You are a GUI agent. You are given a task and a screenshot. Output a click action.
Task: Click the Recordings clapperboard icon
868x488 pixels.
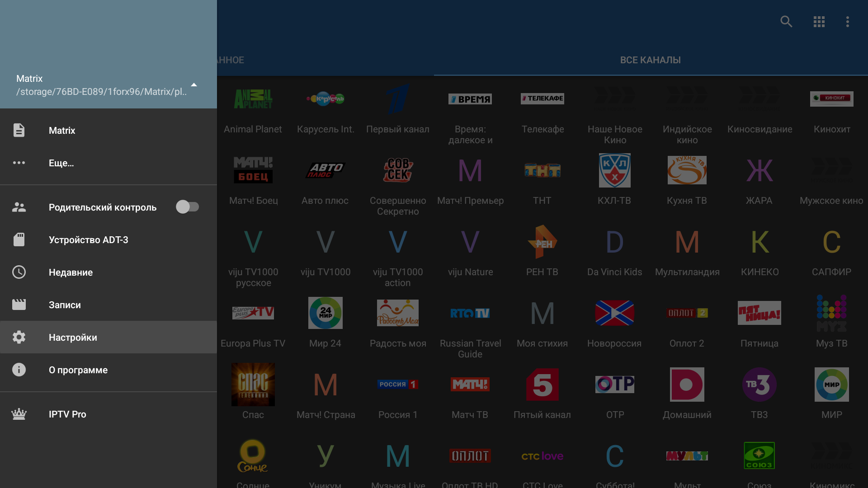coord(19,305)
